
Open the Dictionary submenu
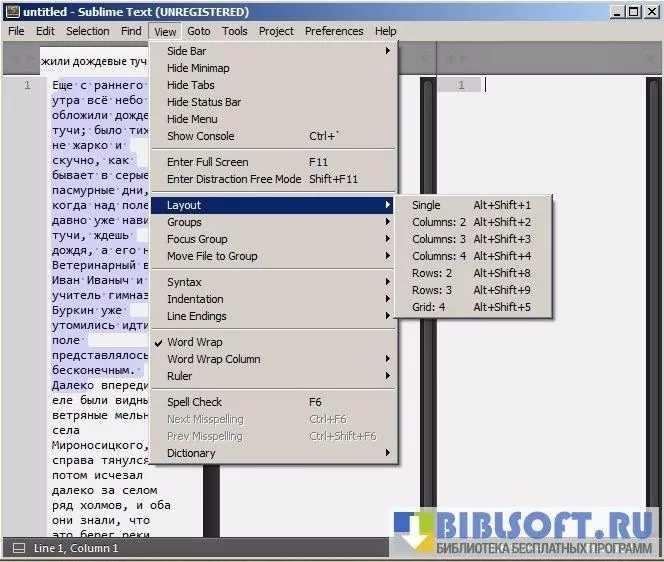click(x=190, y=453)
